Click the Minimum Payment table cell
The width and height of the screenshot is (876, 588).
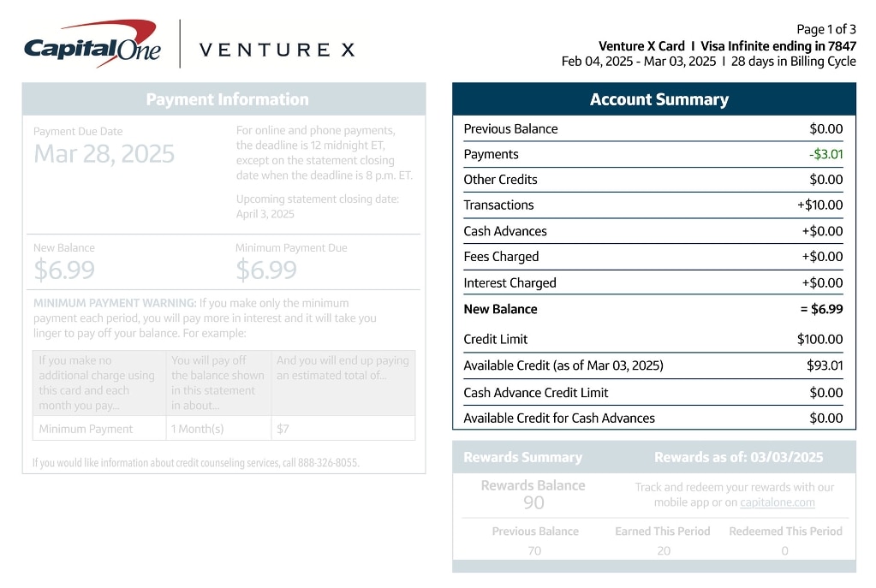[x=86, y=429]
